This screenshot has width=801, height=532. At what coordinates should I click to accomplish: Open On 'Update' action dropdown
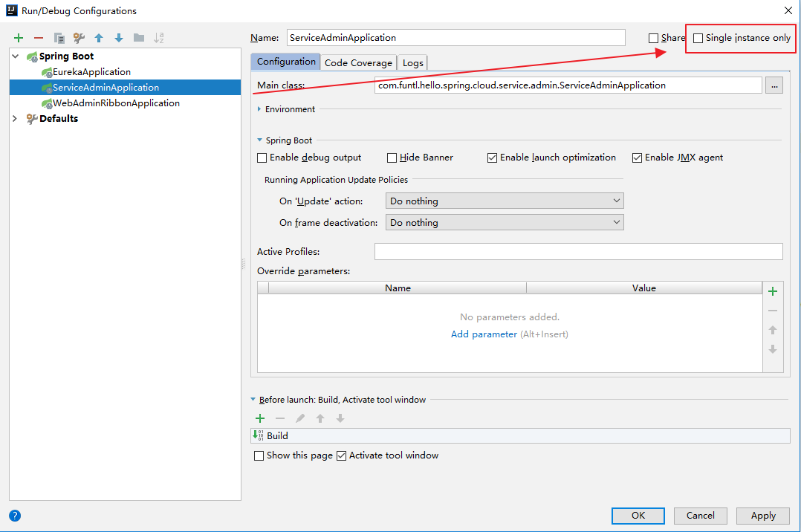pos(505,201)
